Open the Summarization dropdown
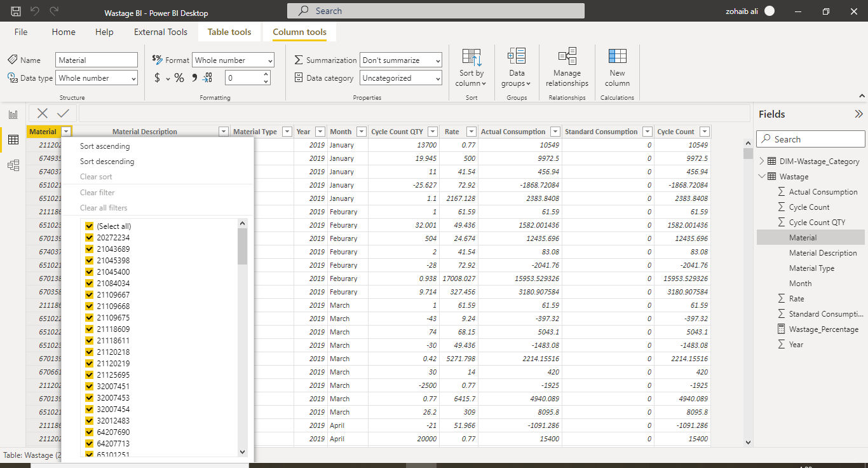 pyautogui.click(x=401, y=60)
